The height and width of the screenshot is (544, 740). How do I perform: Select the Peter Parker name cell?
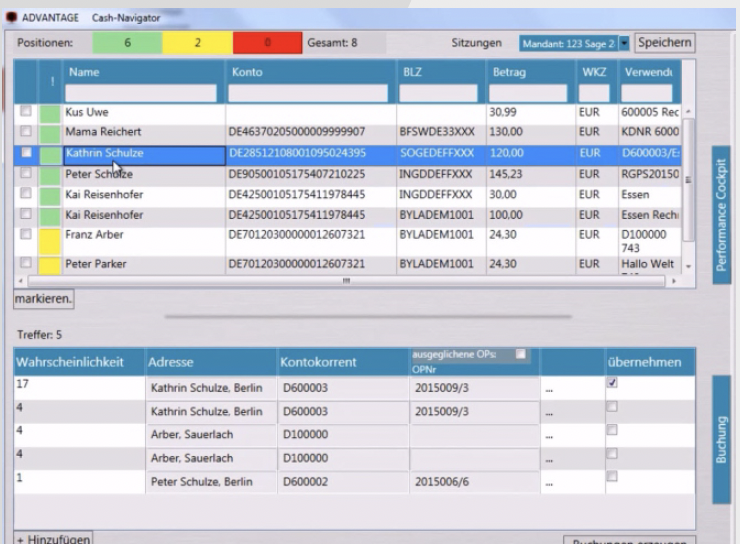pyautogui.click(x=143, y=265)
